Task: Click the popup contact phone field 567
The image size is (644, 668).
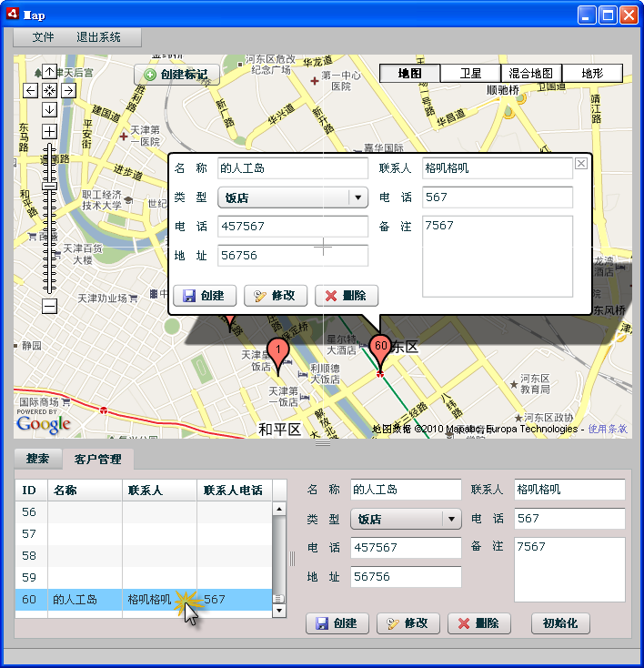Action: pyautogui.click(x=498, y=197)
